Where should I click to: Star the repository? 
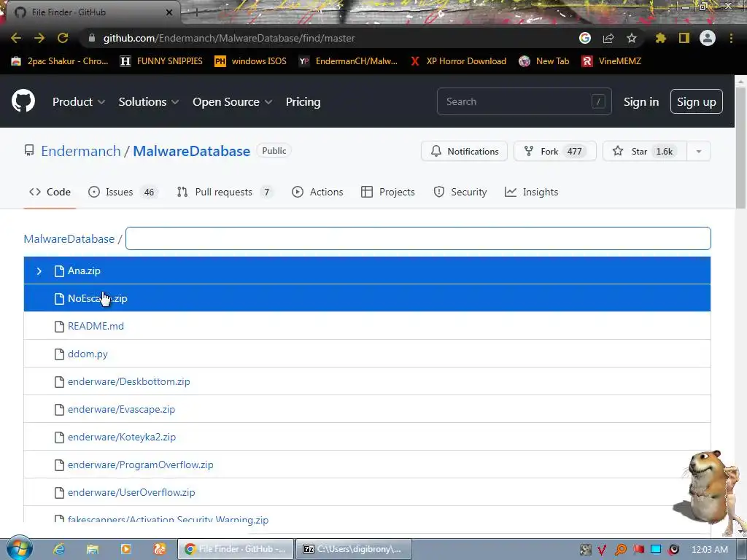click(645, 151)
